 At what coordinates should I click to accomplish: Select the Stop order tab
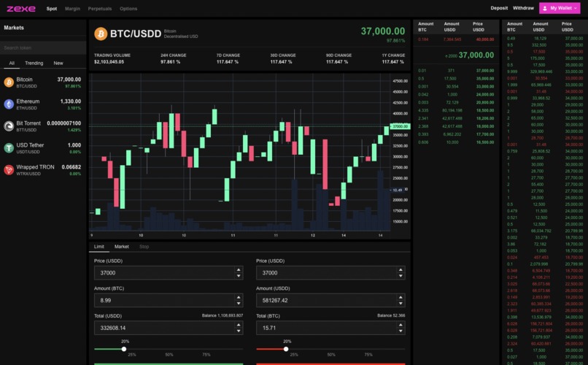coord(144,247)
